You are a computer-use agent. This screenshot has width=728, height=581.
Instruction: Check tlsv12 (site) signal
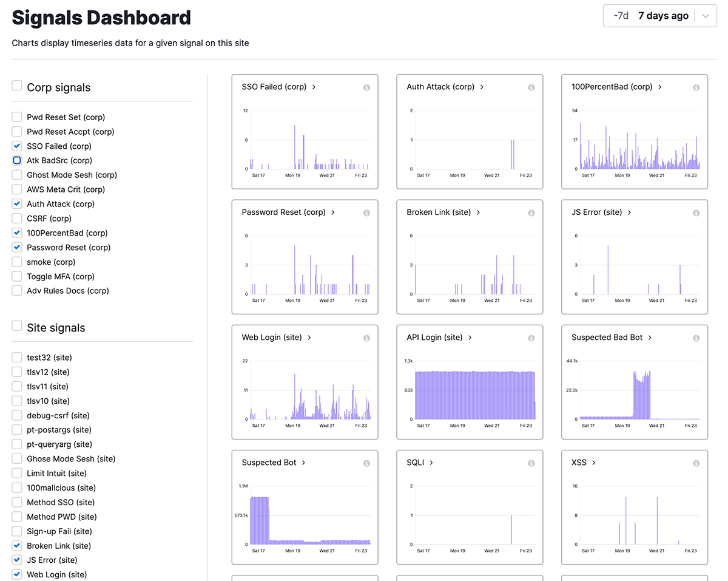click(x=17, y=372)
